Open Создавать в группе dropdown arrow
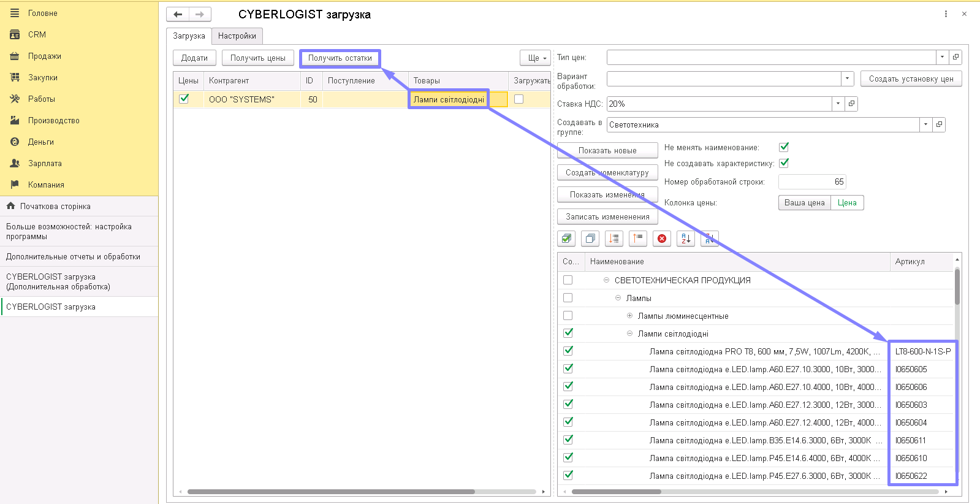The image size is (980, 504). [926, 124]
